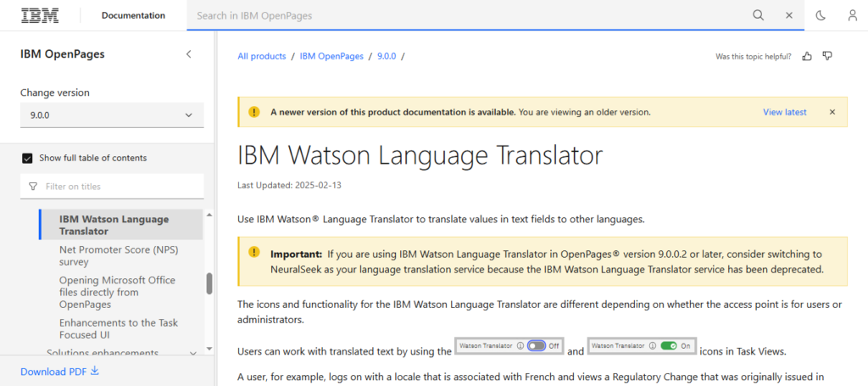The image size is (868, 386).
Task: Dismiss the newer version banner
Action: point(832,112)
